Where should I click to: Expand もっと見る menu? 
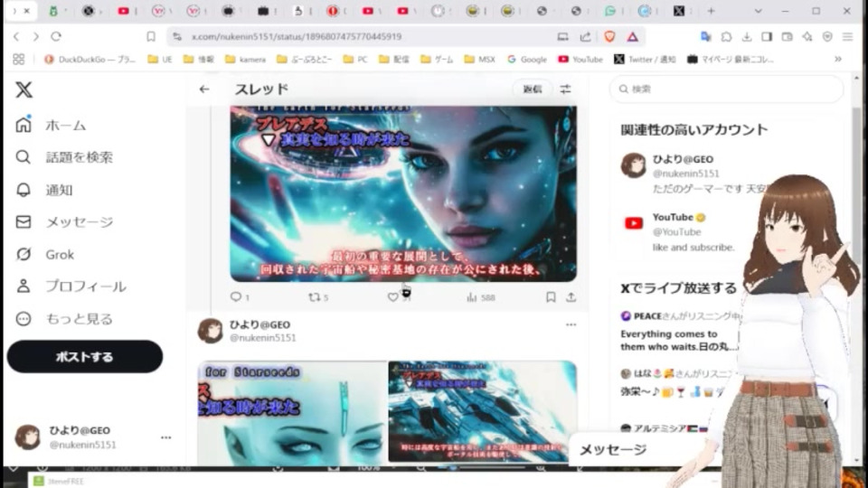click(x=64, y=319)
